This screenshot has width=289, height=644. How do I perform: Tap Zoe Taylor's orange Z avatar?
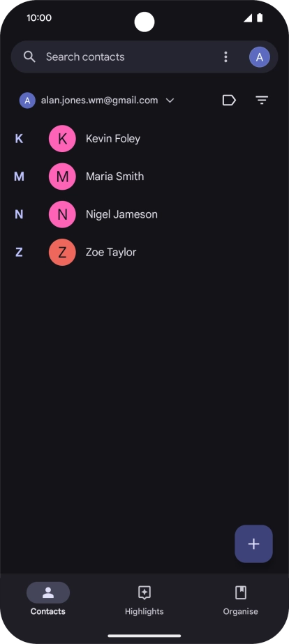62,252
